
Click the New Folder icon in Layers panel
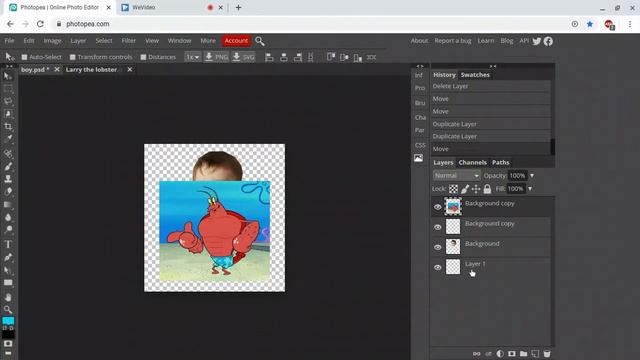(523, 353)
